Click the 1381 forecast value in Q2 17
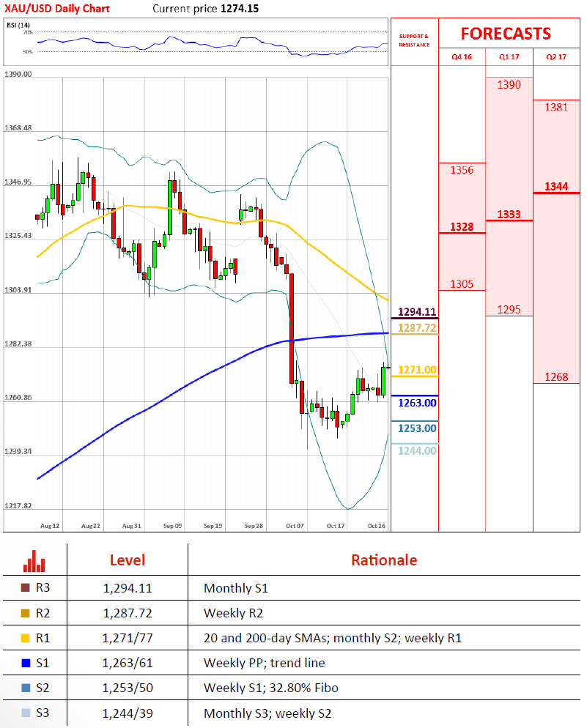587x728 pixels. coord(556,107)
